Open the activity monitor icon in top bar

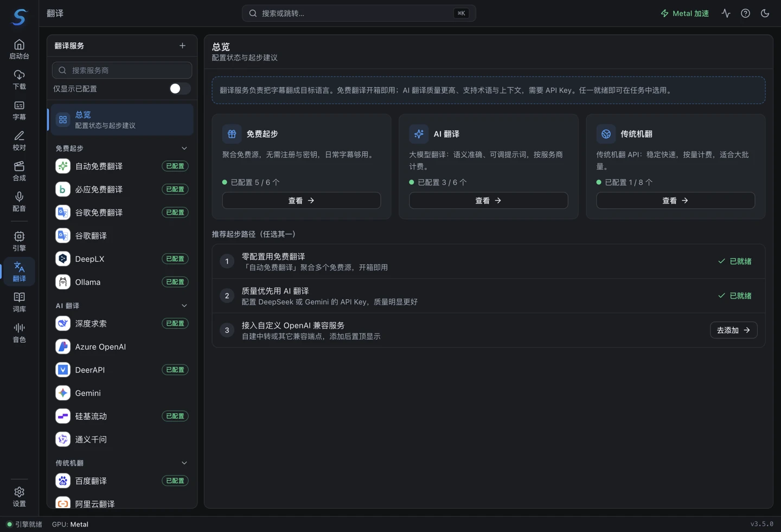[x=726, y=13]
